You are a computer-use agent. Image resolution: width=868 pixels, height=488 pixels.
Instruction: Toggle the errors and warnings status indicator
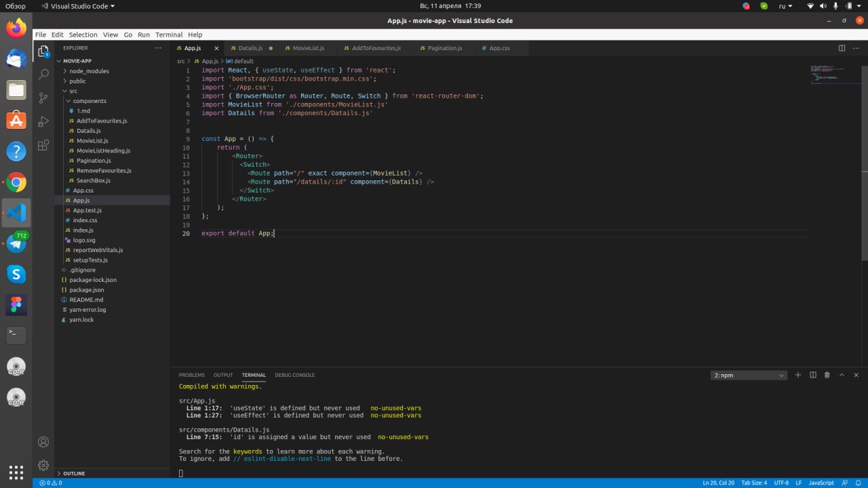51,483
